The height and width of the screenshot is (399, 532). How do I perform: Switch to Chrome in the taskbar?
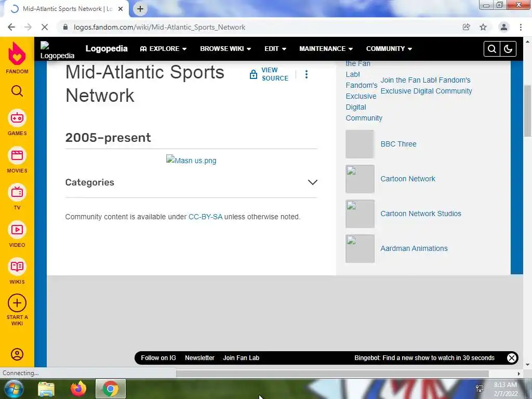pyautogui.click(x=111, y=389)
